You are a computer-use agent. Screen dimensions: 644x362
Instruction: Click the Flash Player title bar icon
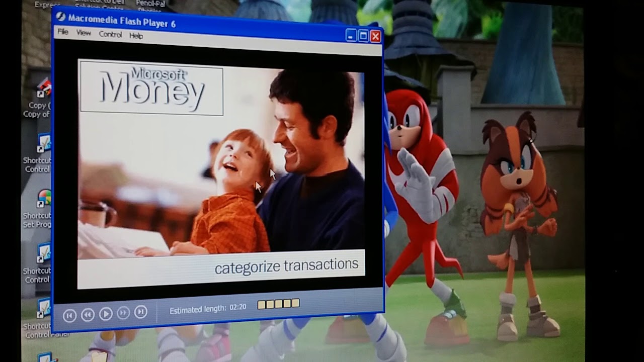coord(60,16)
